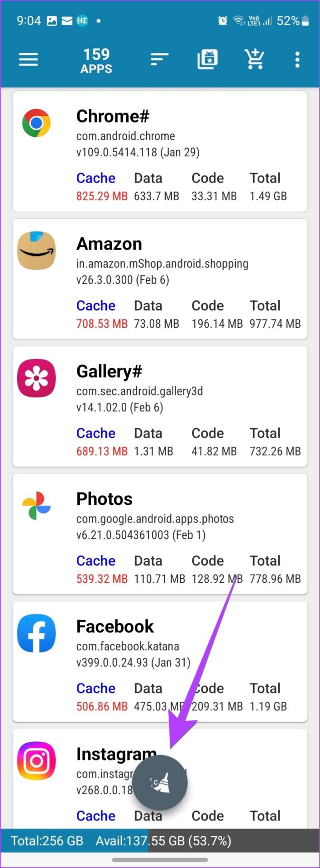Tap the Google Photos pinwheel icon
Screen dimensions: 320x868
[x=36, y=505]
